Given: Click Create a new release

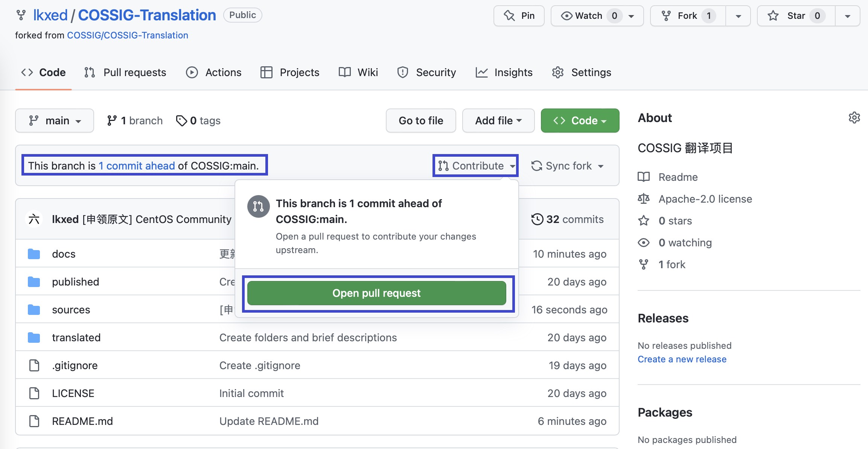Looking at the screenshot, I should (x=682, y=359).
